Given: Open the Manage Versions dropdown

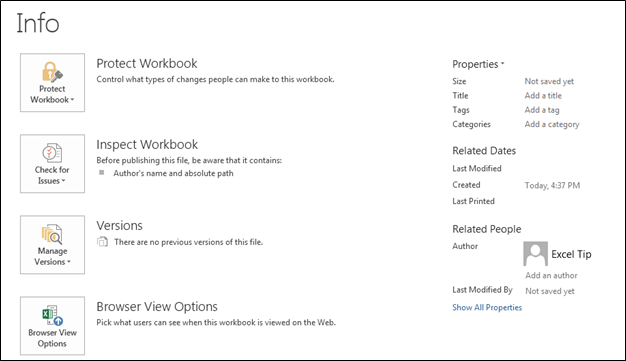Looking at the screenshot, I should pos(52,245).
